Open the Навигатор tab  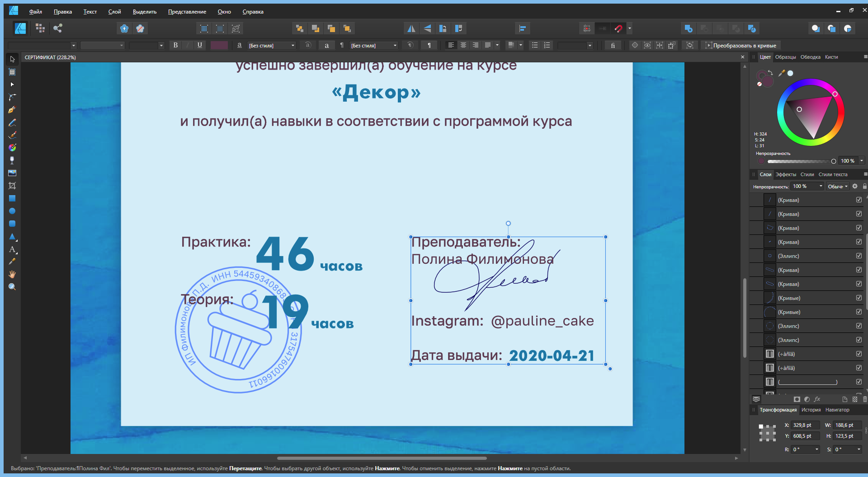pos(837,410)
